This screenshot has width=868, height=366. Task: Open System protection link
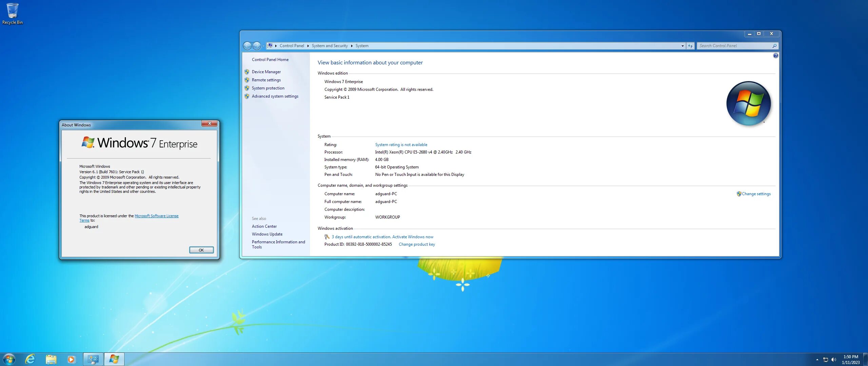coord(268,88)
